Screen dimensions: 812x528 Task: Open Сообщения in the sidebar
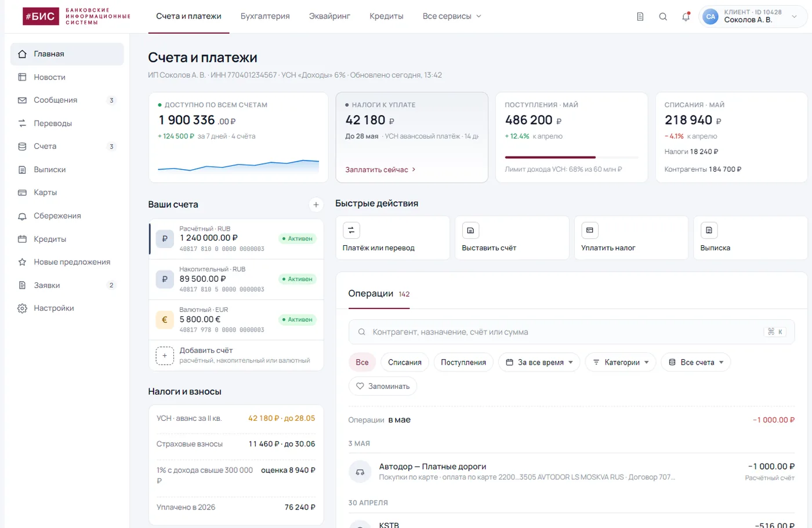point(67,100)
